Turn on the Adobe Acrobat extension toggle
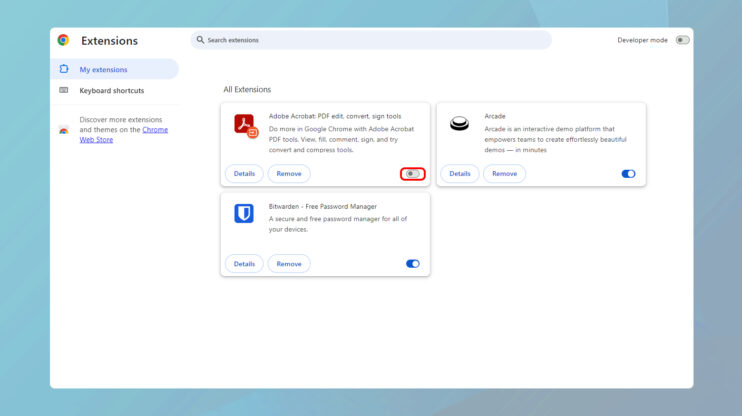 pyautogui.click(x=412, y=174)
